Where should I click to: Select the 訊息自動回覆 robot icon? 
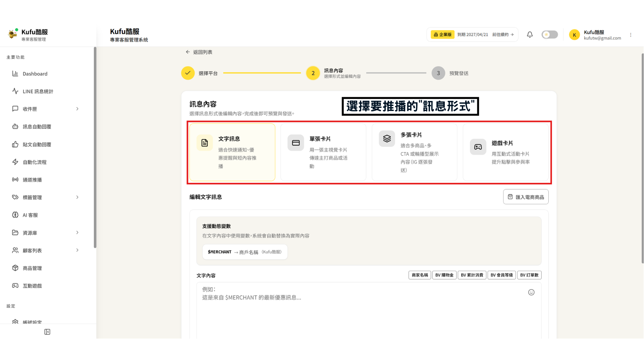15,126
